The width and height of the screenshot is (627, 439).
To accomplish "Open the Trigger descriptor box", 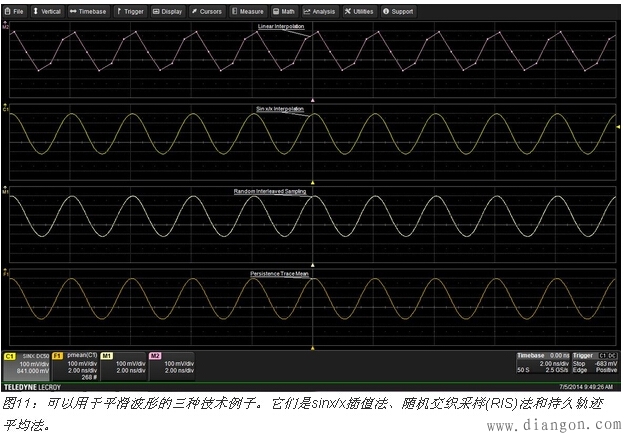I will coord(594,364).
